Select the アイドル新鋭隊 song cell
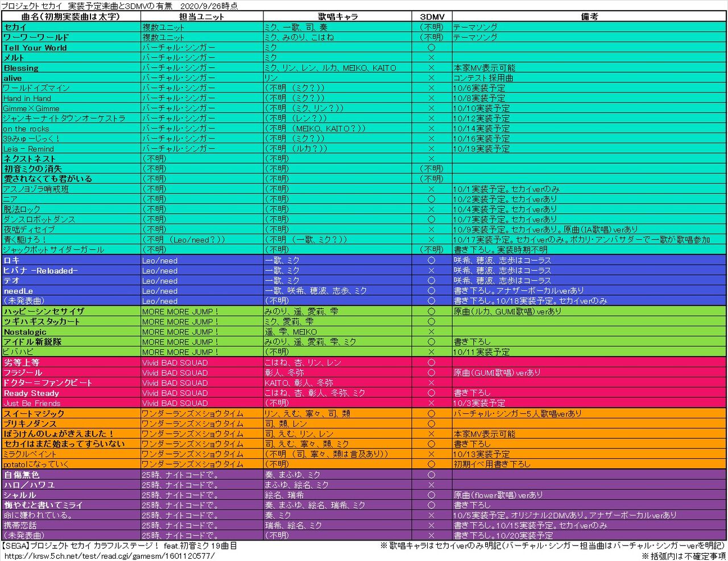This screenshot has width=728, height=561. click(71, 342)
